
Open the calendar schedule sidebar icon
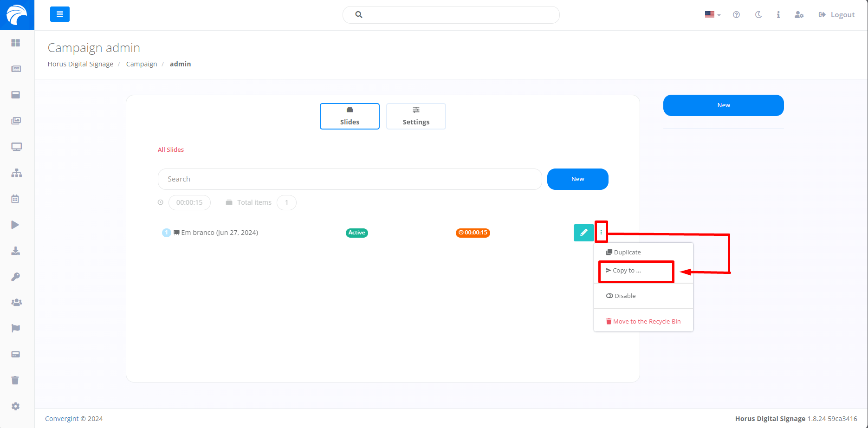pos(15,199)
